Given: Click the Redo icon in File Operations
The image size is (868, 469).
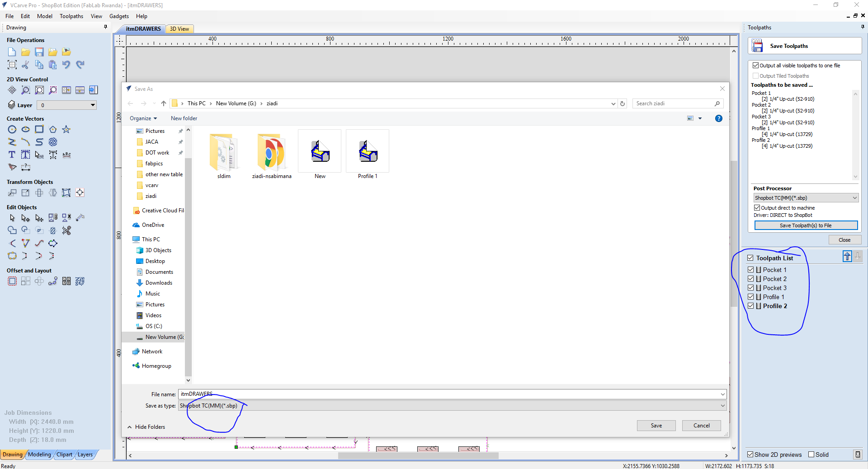Looking at the screenshot, I should [x=80, y=65].
